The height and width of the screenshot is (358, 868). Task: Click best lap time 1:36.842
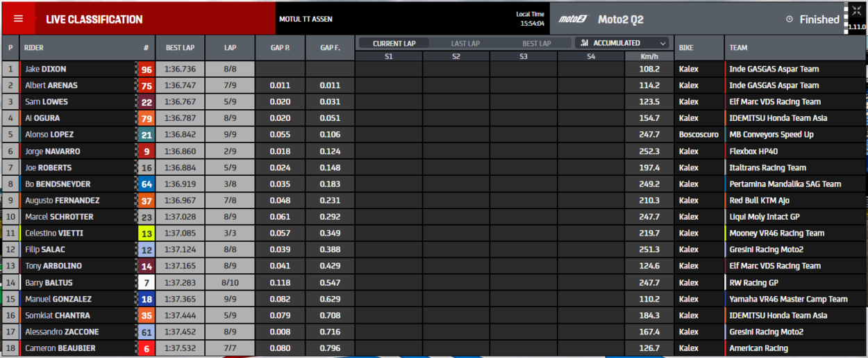coord(180,134)
